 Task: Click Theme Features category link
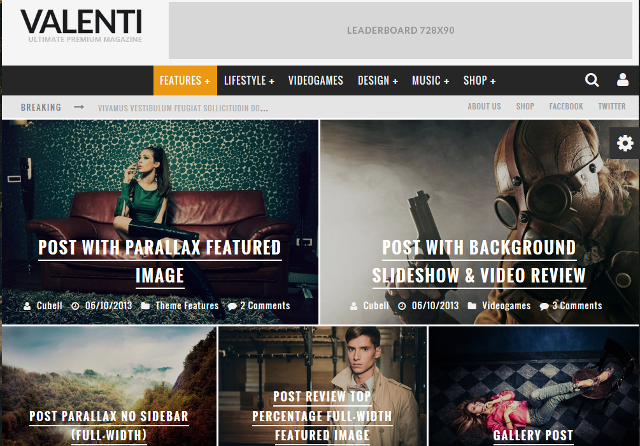(187, 306)
